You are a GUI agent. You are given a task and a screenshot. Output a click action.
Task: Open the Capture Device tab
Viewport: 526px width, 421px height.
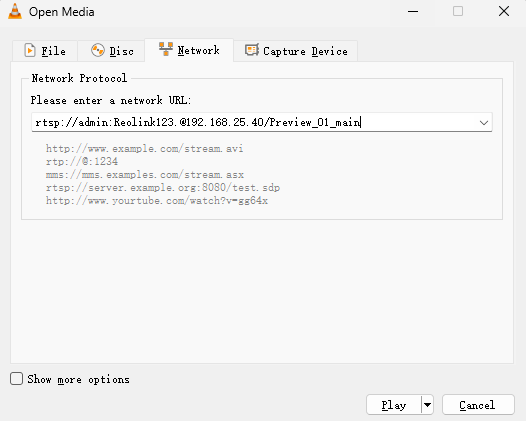click(x=296, y=51)
